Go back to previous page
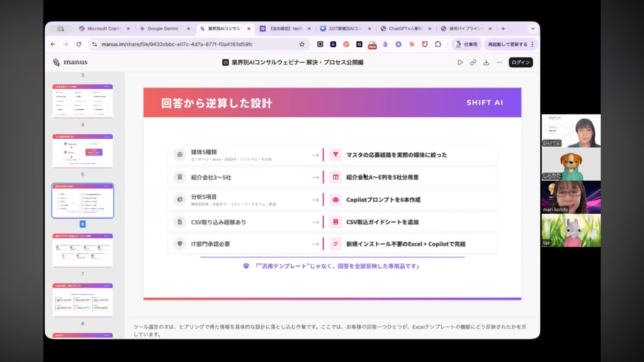Viewport: 644px width, 362px height. click(x=53, y=44)
